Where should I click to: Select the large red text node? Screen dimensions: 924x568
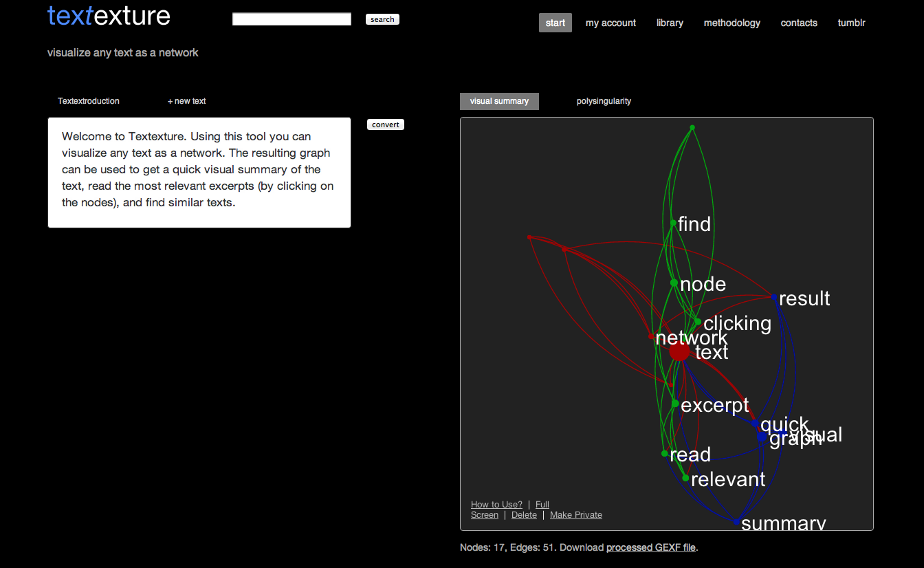click(x=679, y=351)
